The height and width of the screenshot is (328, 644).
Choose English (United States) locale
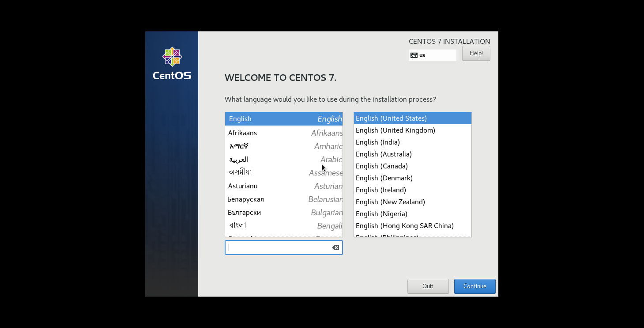tap(413, 118)
